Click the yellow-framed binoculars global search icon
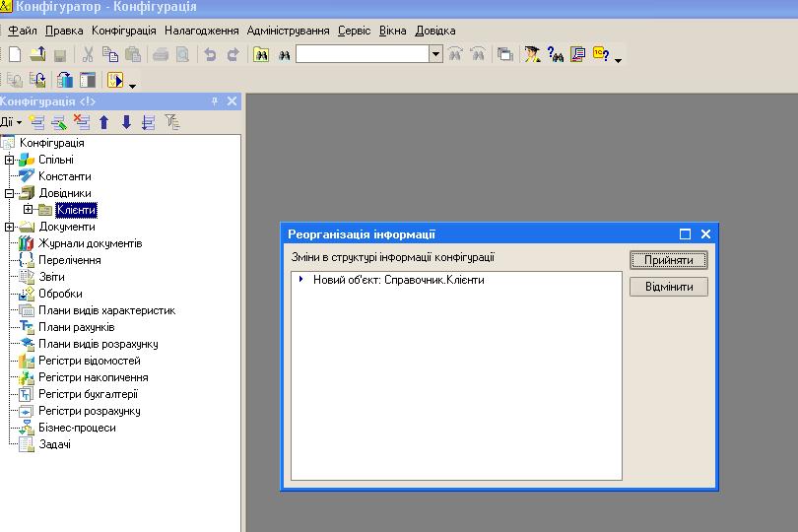 pos(261,54)
